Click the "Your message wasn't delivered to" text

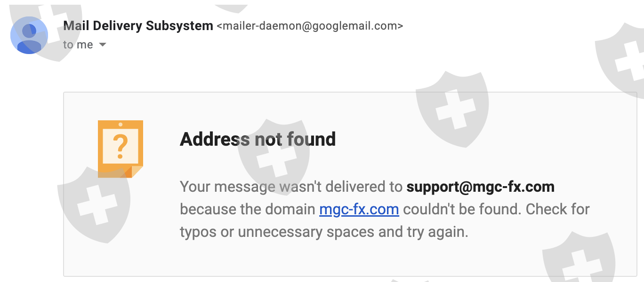(x=291, y=187)
